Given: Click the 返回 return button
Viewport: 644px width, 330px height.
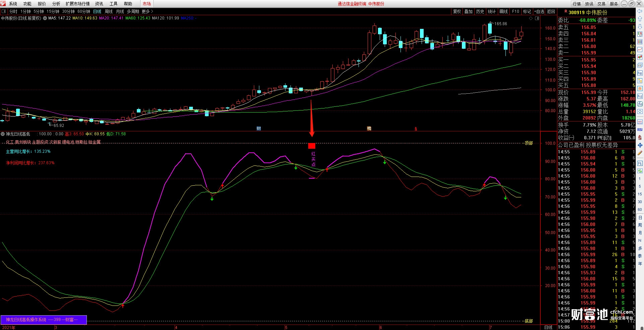Looking at the screenshot, I should pyautogui.click(x=551, y=11).
